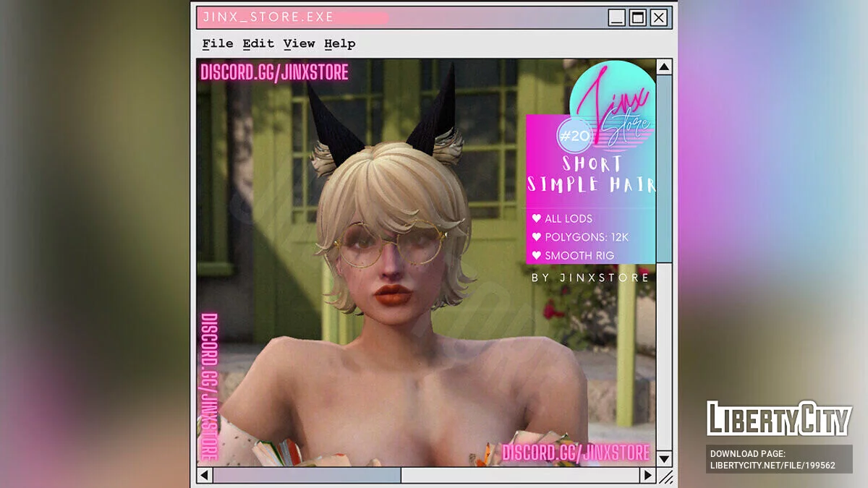Select the #20 number badge
The width and height of the screenshot is (868, 488).
pyautogui.click(x=574, y=136)
